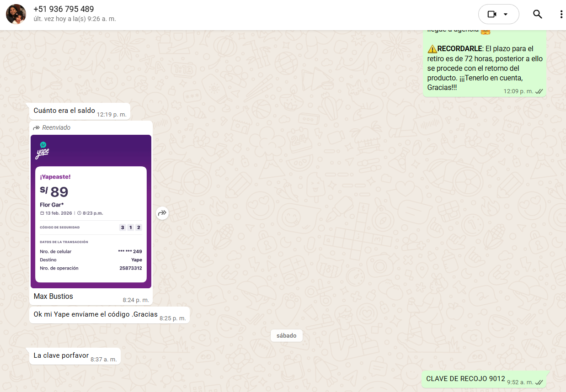Image resolution: width=566 pixels, height=392 pixels.
Task: Select "Ok mi Yape envíame el código" message
Action: tap(96, 314)
